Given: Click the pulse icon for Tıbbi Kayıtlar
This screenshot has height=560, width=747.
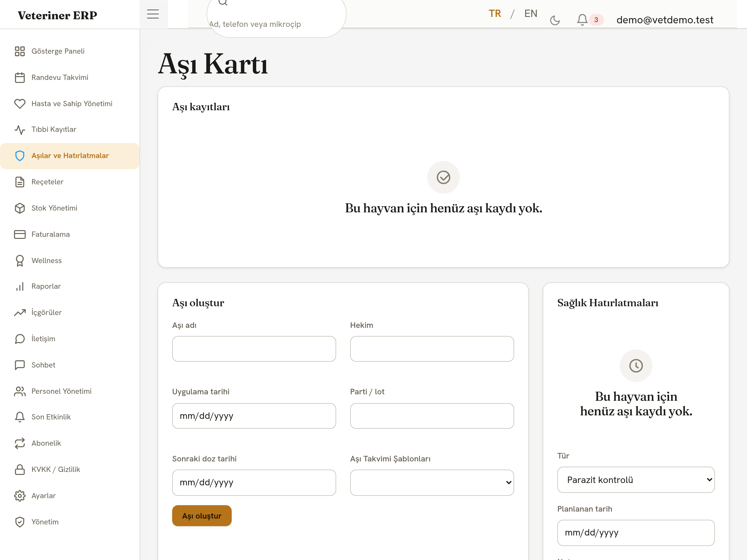Looking at the screenshot, I should pos(20,129).
